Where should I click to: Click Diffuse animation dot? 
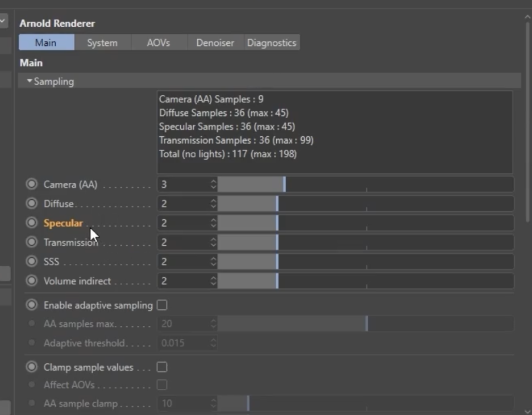[x=32, y=203]
